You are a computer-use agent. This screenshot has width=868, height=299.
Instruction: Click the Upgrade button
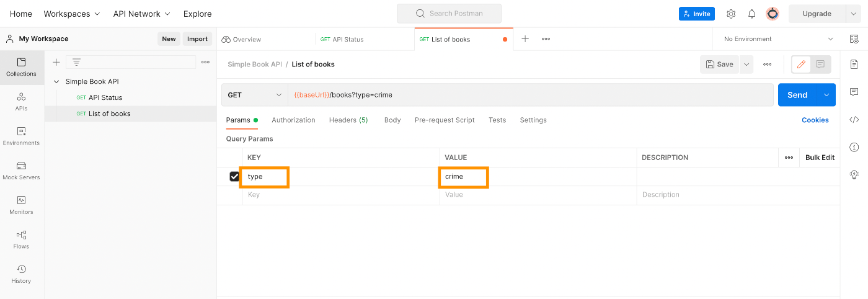(817, 14)
